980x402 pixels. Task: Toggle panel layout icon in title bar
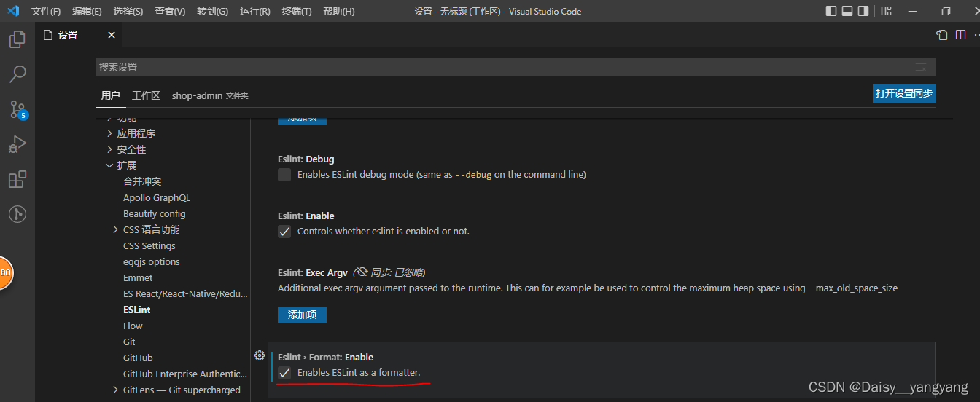(x=847, y=11)
